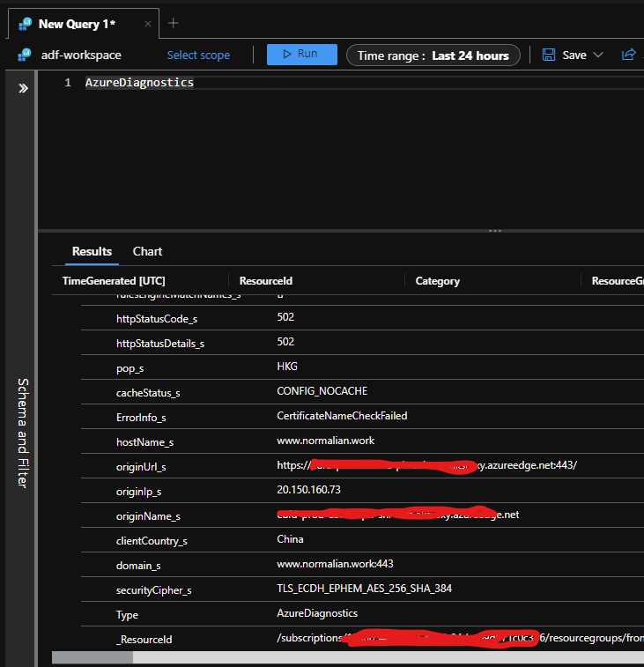Click the horizontal scrollbar thumb under results

(93, 656)
